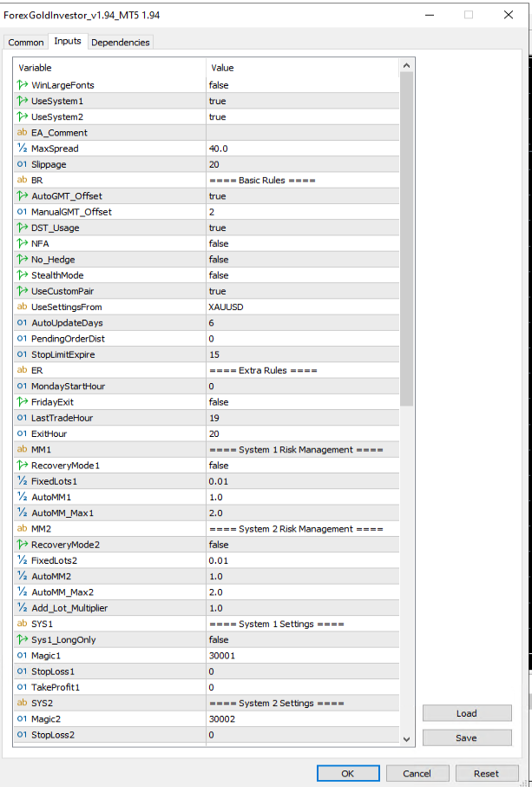Select the Magic1 value 30001
This screenshot has height=787, width=532.
click(x=222, y=656)
